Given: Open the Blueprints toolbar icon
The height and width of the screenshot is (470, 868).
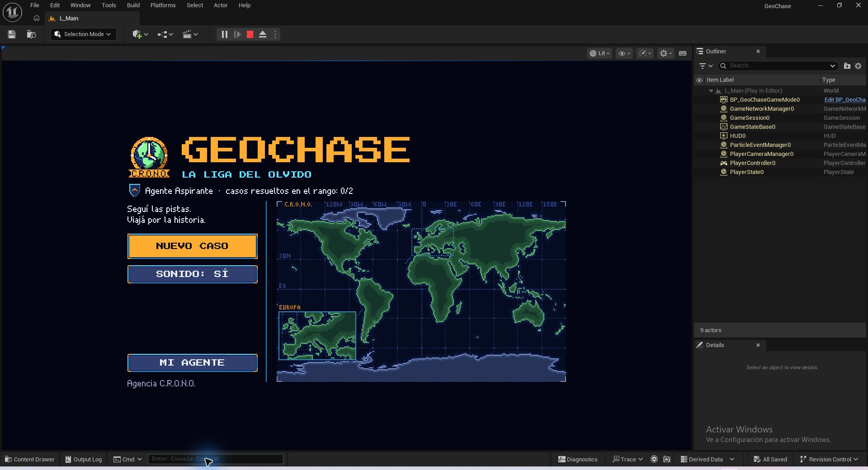Looking at the screenshot, I should 165,34.
